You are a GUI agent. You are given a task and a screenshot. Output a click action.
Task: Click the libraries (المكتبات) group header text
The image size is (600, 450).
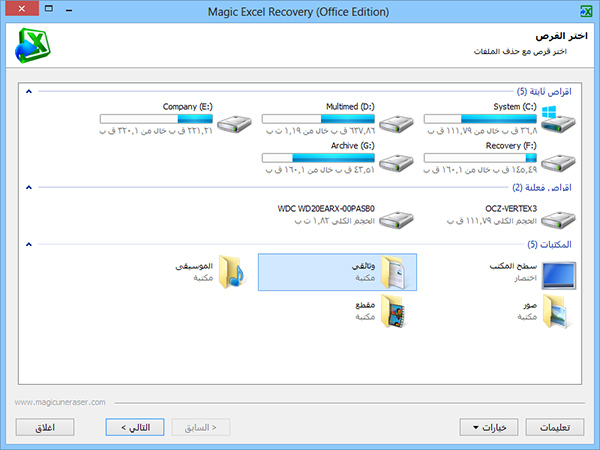(x=549, y=244)
